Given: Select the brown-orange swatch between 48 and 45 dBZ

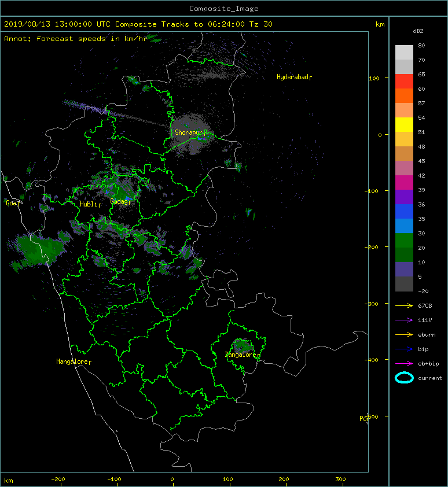Looking at the screenshot, I should click(404, 153).
